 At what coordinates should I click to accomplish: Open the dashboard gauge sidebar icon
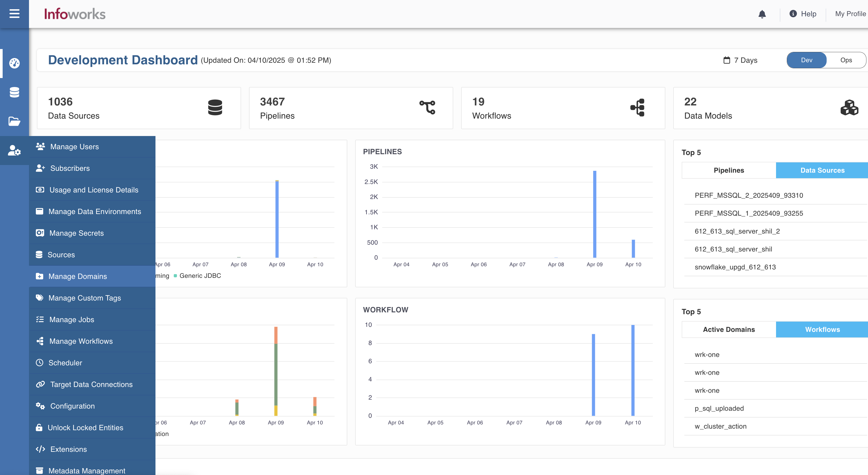click(14, 63)
